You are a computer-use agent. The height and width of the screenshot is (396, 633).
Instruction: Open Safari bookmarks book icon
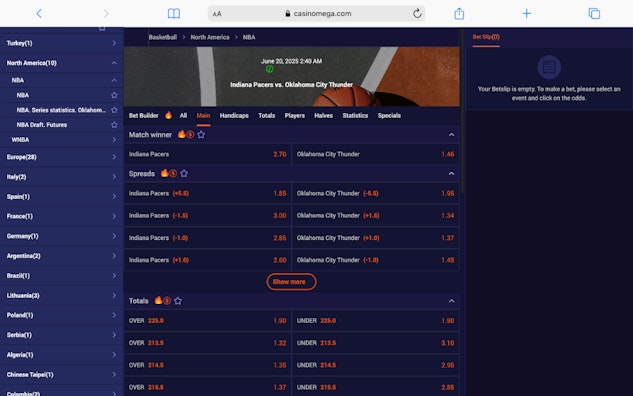coord(174,13)
